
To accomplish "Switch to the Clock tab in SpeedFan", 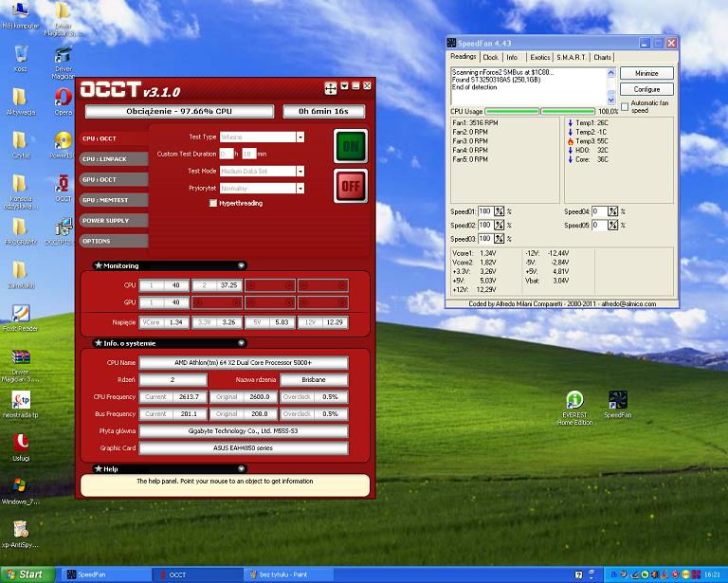I will (490, 57).
